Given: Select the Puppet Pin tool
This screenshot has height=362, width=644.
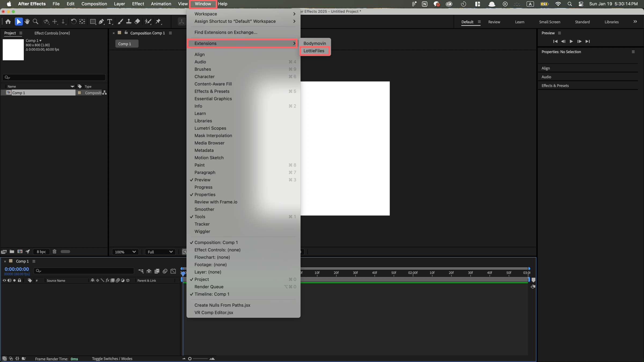Looking at the screenshot, I should [x=158, y=22].
